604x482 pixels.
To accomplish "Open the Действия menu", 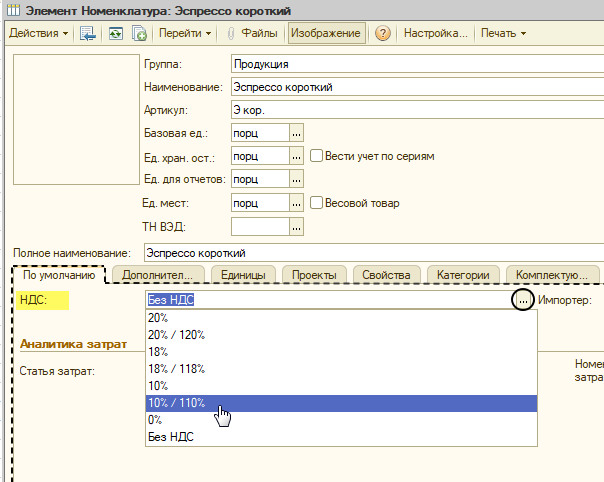I will coord(38,33).
